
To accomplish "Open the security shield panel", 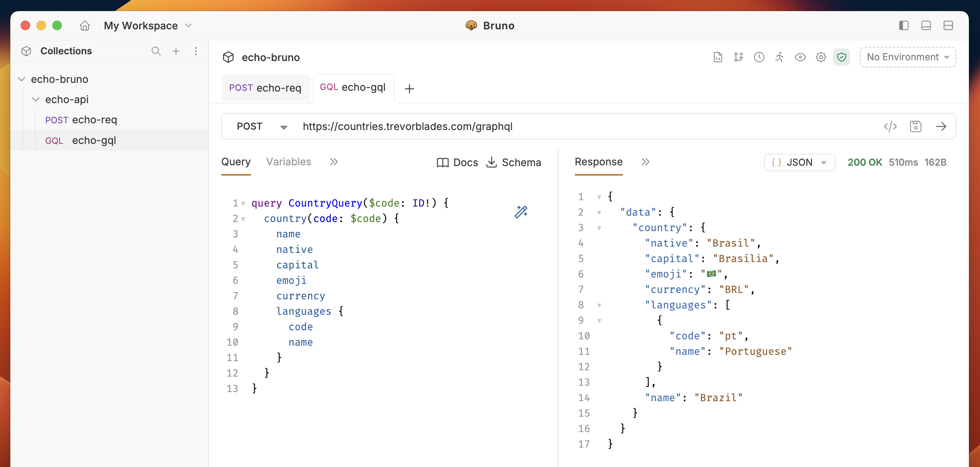I will pos(842,57).
